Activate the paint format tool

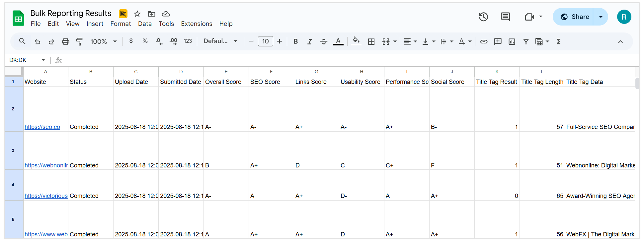[79, 41]
